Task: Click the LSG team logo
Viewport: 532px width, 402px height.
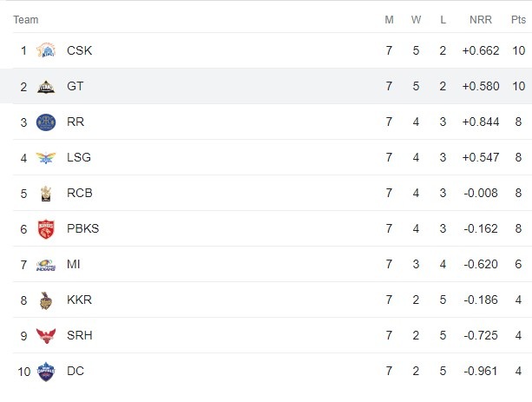Action: click(x=46, y=157)
